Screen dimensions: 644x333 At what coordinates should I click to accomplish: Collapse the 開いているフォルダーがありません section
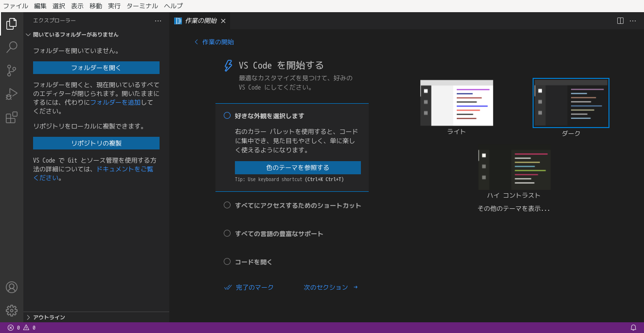coord(96,35)
